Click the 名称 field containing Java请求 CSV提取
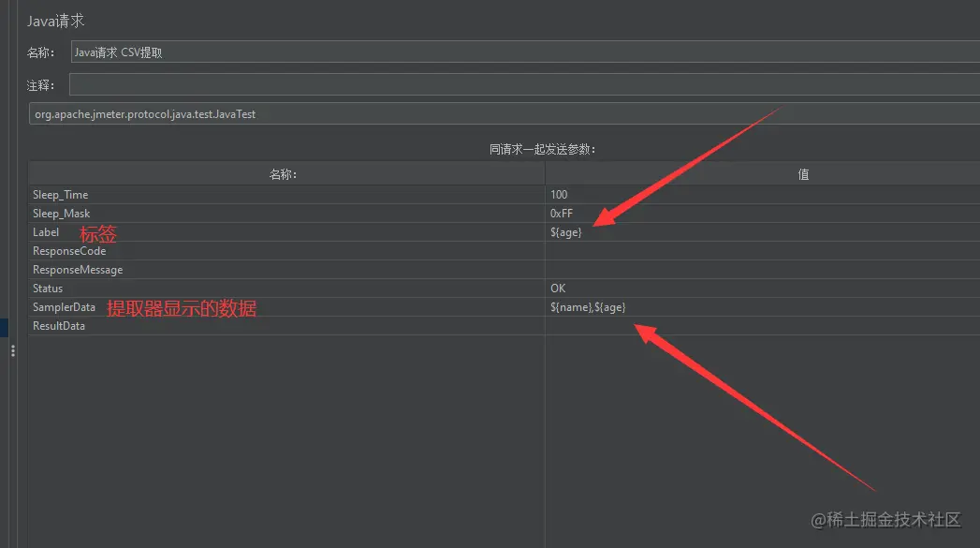This screenshot has width=980, height=548. [525, 52]
